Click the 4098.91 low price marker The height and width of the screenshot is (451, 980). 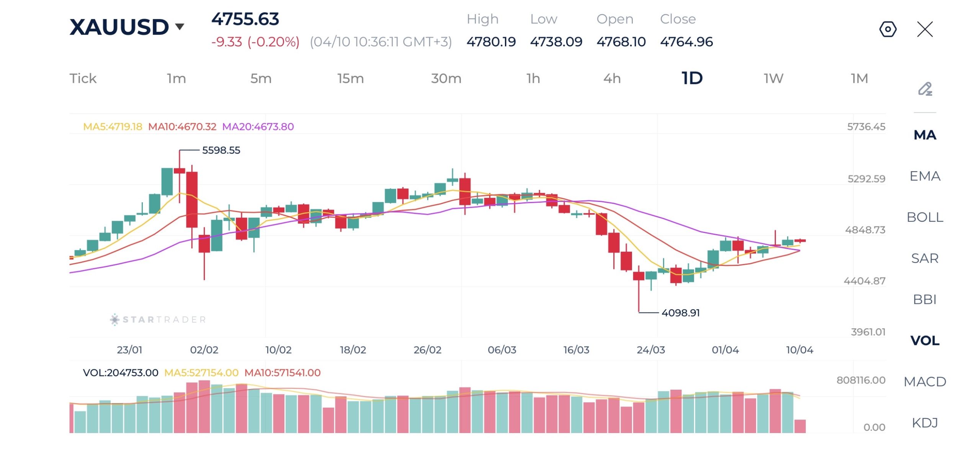coord(680,313)
